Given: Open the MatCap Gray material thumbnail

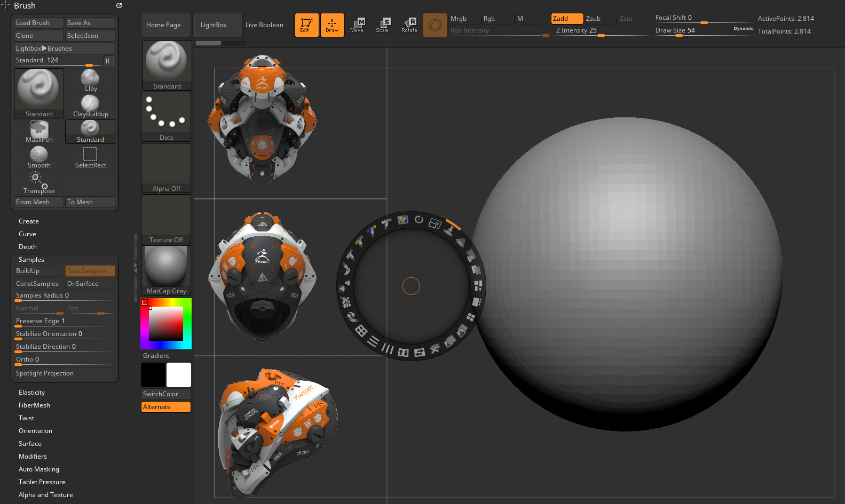Looking at the screenshot, I should click(166, 270).
